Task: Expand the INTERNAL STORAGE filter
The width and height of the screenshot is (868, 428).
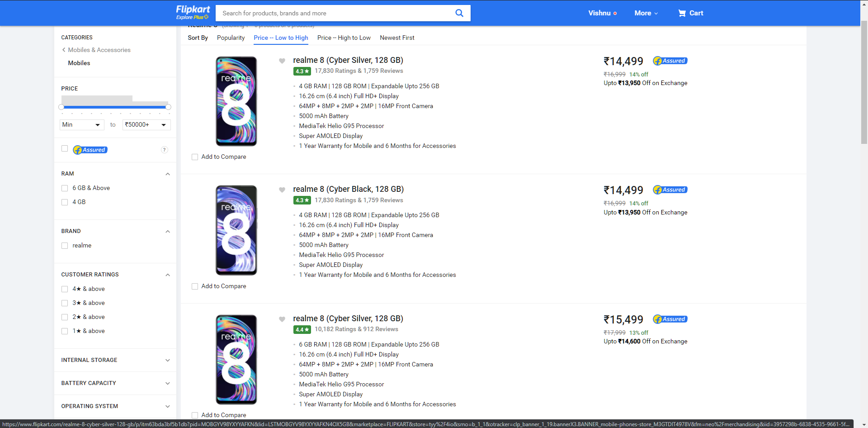Action: point(168,360)
